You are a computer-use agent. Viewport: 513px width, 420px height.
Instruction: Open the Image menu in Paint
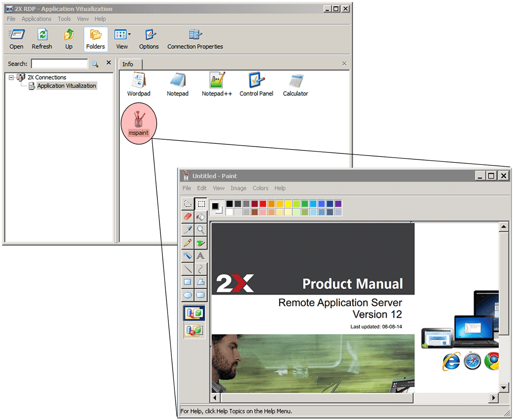click(239, 188)
